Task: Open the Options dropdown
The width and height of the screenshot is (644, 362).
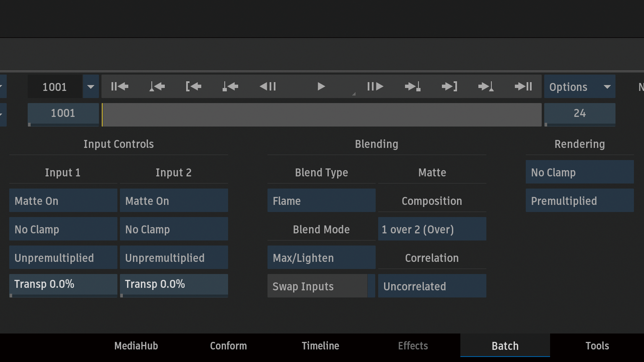Action: (x=579, y=87)
